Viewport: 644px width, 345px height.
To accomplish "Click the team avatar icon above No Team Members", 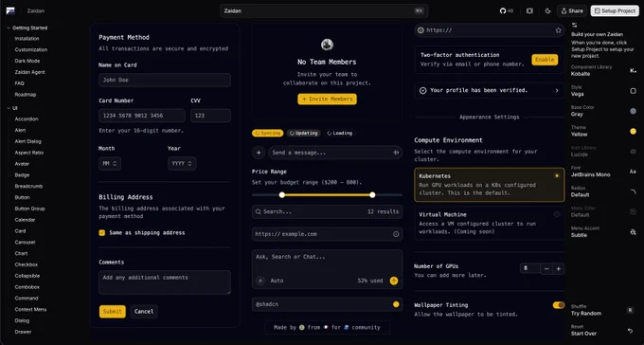I will (x=327, y=45).
